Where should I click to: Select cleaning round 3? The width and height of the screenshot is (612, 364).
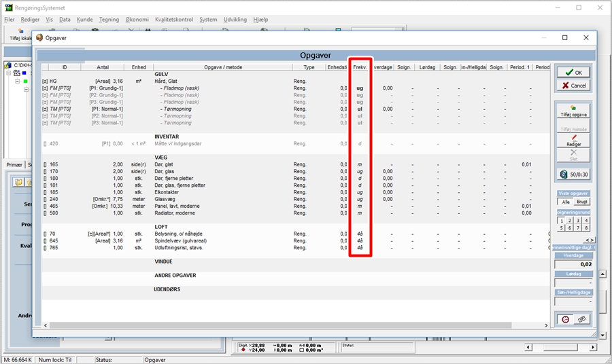tap(577, 221)
